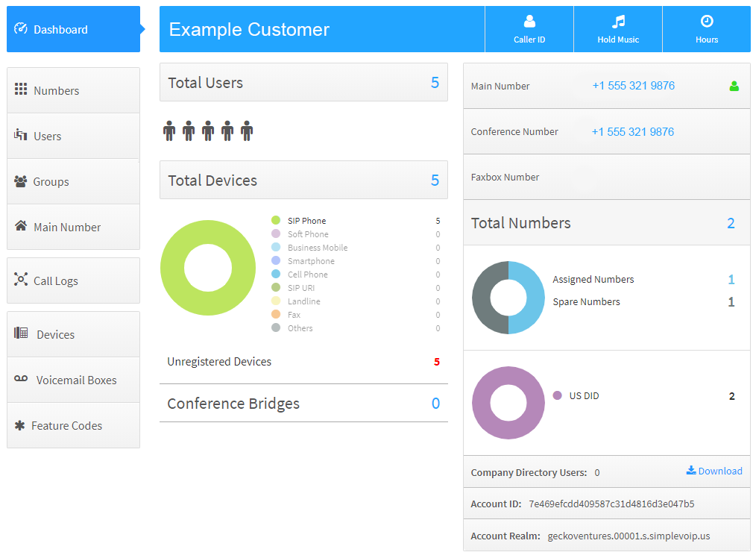Viewport: 756px width, 558px height.
Task: Click the US DID purple legend dot
Action: click(x=557, y=396)
